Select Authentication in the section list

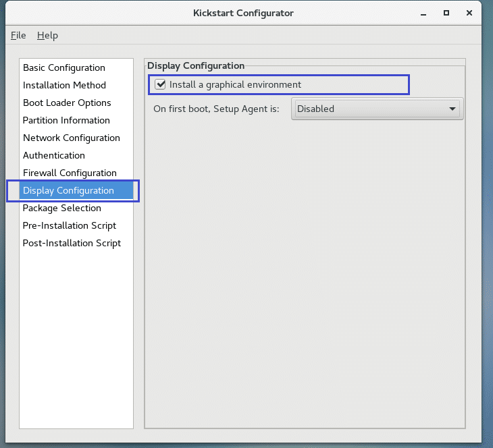point(55,155)
